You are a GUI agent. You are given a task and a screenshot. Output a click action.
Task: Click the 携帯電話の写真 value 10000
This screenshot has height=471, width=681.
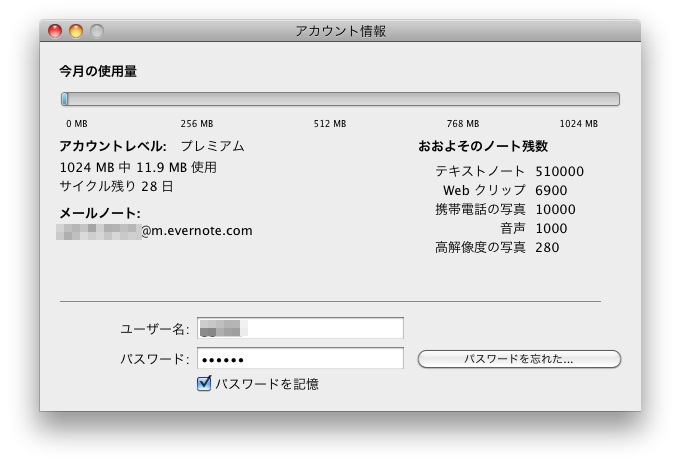click(x=555, y=209)
